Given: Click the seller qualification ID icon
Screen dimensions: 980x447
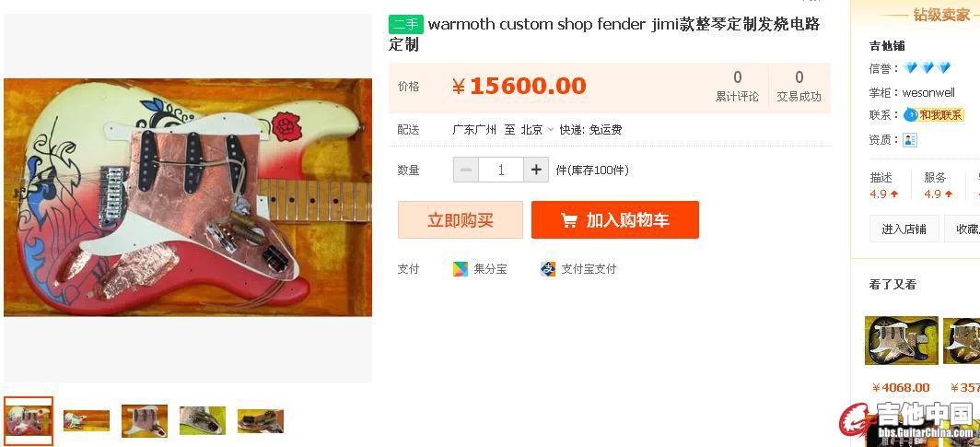Looking at the screenshot, I should [909, 139].
